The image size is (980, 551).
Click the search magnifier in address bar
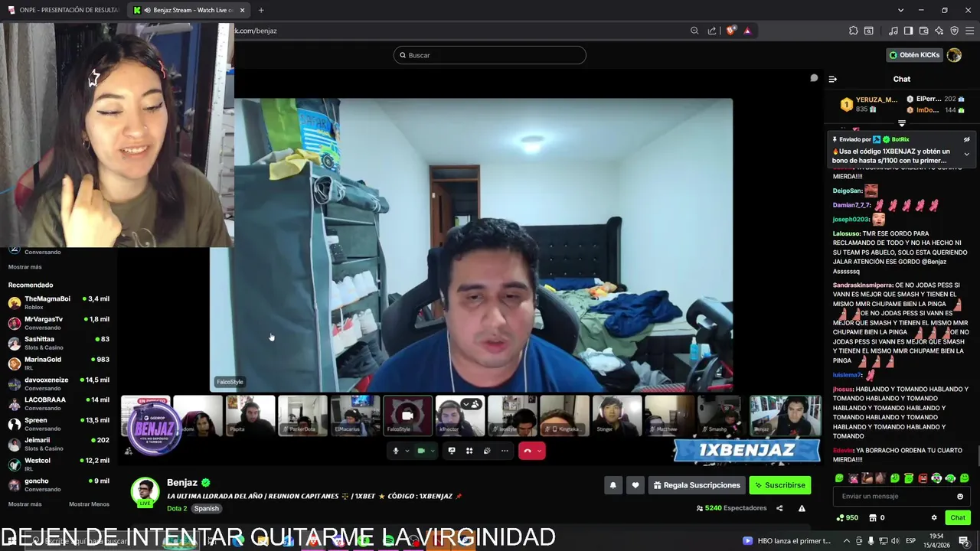(x=694, y=31)
